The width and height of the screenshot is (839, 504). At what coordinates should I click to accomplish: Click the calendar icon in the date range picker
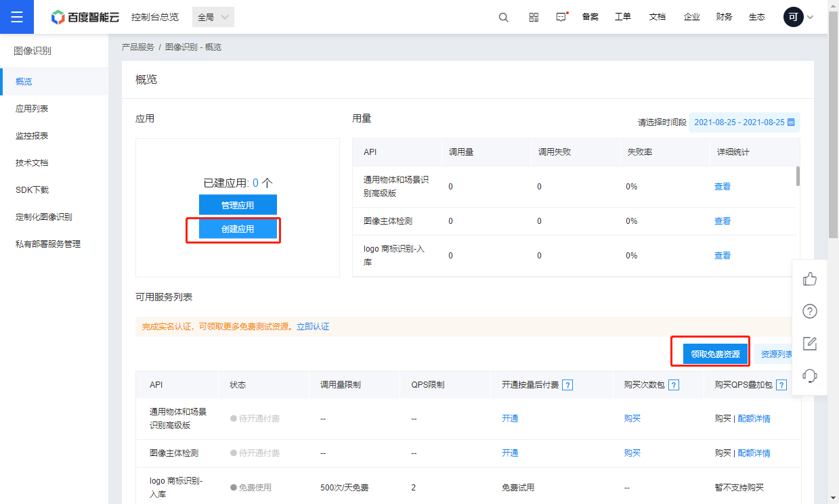[x=792, y=122]
